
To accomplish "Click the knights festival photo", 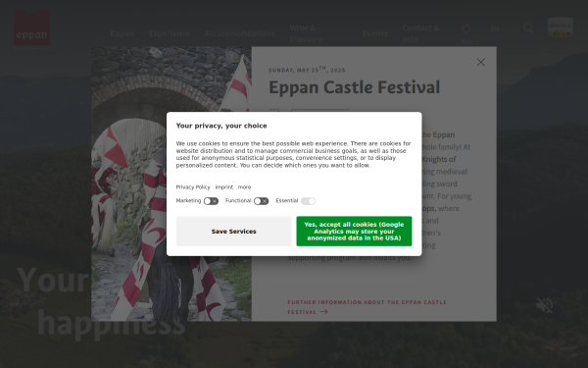I will click(x=171, y=184).
